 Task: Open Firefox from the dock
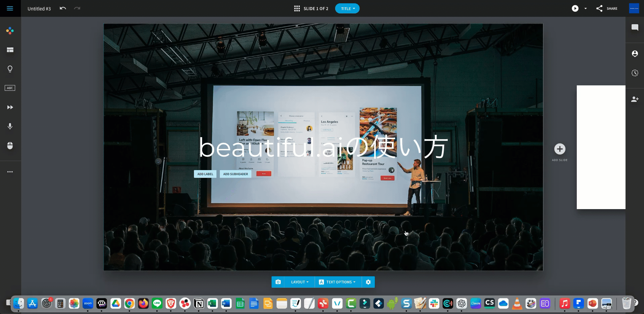143,304
